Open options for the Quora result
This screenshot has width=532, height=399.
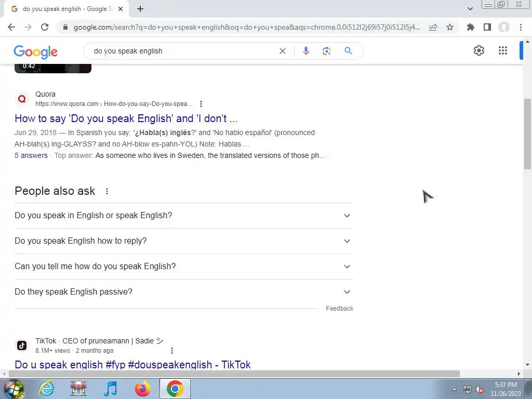click(x=201, y=104)
